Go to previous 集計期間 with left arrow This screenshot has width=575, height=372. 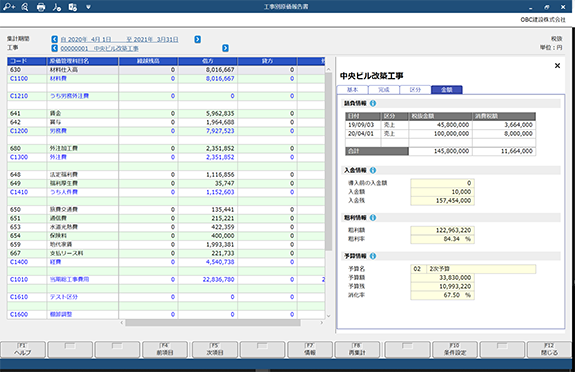point(55,39)
